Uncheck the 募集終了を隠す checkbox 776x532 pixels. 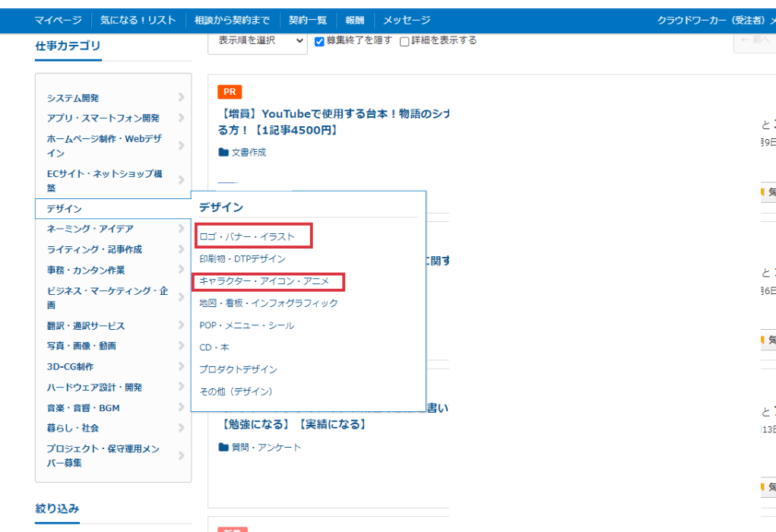click(319, 42)
